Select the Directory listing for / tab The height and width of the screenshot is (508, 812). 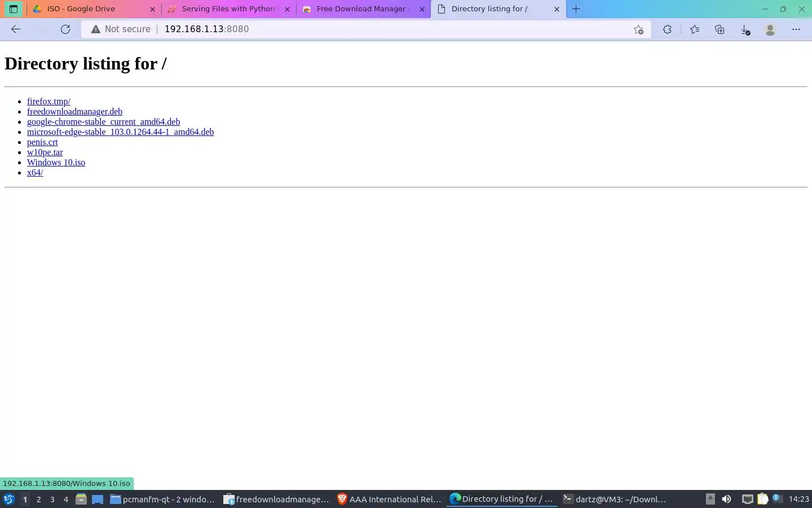[x=498, y=9]
